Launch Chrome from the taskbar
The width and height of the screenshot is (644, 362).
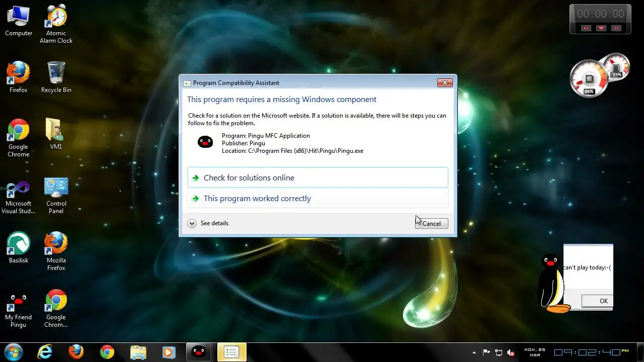107,352
